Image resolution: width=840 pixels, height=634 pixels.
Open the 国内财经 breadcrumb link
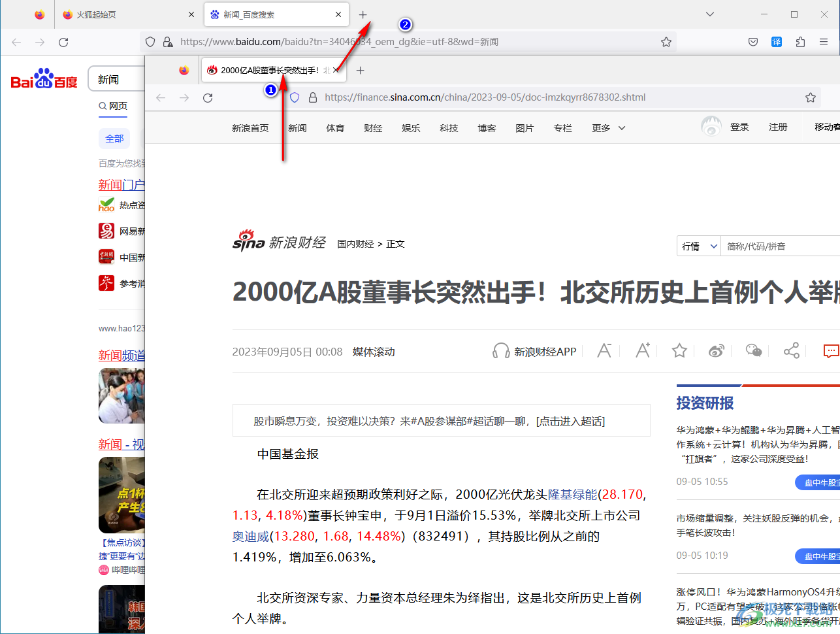(355, 244)
